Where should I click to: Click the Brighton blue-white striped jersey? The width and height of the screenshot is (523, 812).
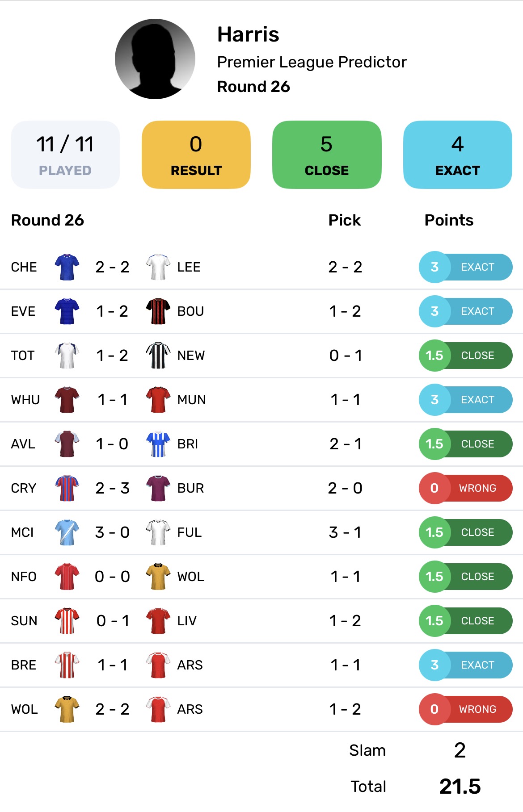point(158,444)
